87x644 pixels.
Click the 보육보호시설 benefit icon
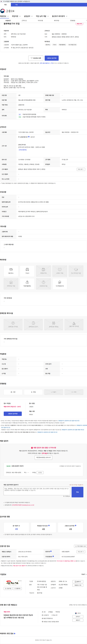tap(43, 284)
